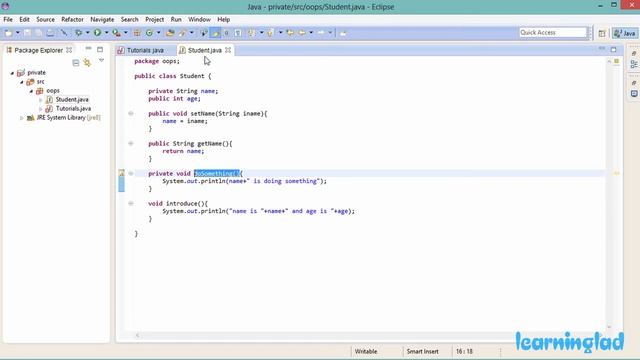Viewport: 640px width, 360px height.
Task: Click the New Java Package icon
Action: 137,33
